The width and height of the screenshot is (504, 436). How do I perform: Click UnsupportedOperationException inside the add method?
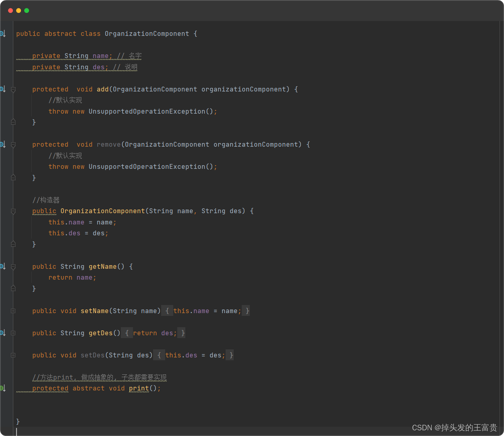(147, 111)
